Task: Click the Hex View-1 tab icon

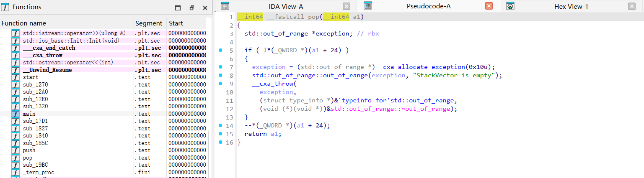Action: (510, 6)
